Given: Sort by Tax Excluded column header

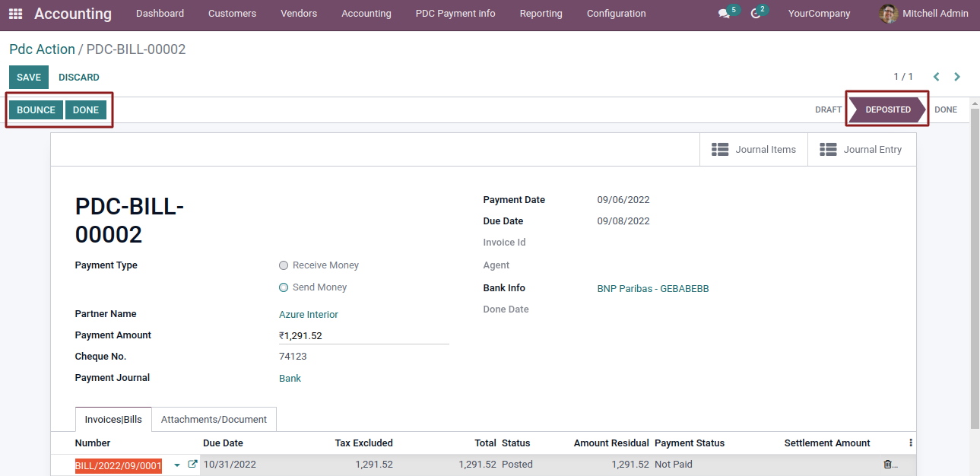Looking at the screenshot, I should (x=363, y=443).
